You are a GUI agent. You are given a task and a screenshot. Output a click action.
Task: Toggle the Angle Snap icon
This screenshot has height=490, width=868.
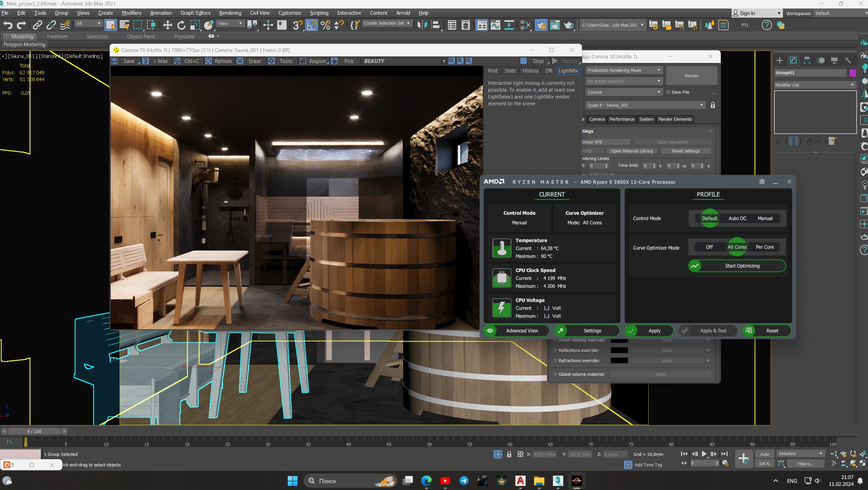[x=312, y=25]
